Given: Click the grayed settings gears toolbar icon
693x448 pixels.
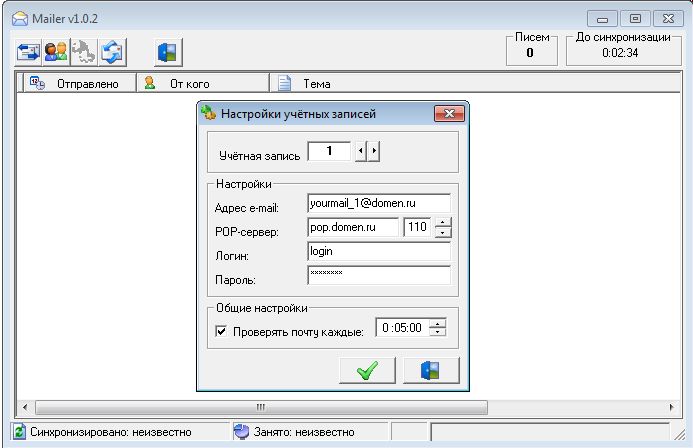Looking at the screenshot, I should click(84, 53).
